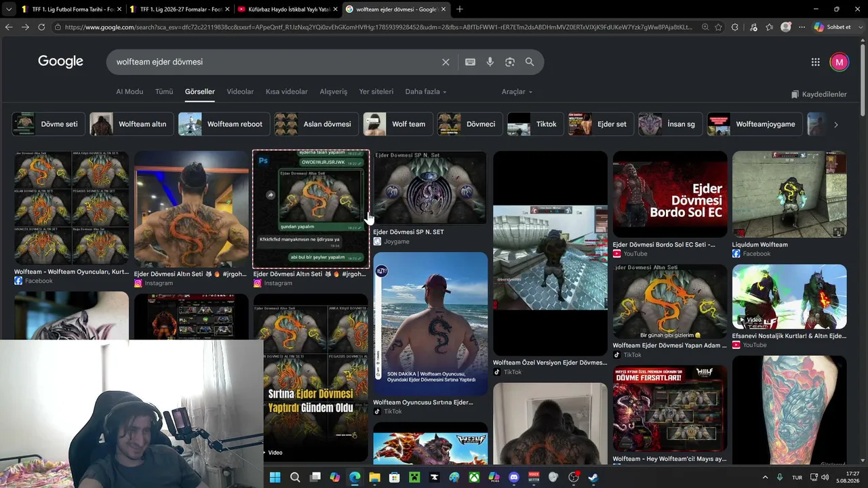Open Windows Start menu
The width and height of the screenshot is (868, 488).
tap(275, 477)
